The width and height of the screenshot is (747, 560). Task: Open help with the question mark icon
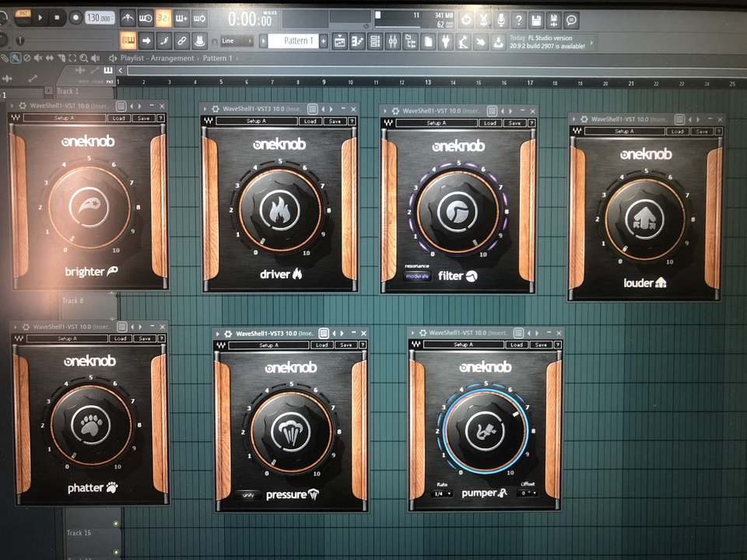click(519, 19)
